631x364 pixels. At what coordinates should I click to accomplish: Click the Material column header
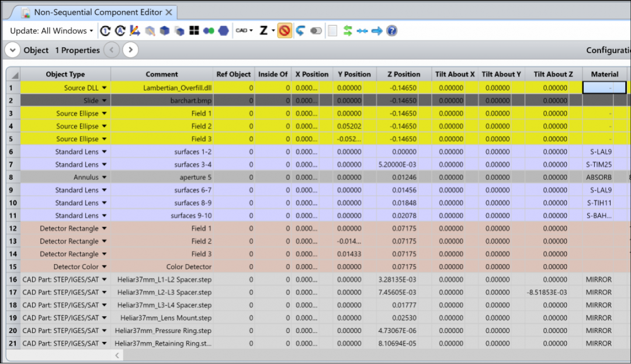tap(605, 74)
